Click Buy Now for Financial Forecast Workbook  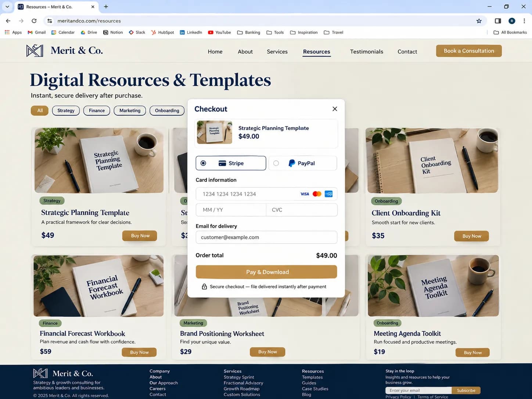(139, 352)
